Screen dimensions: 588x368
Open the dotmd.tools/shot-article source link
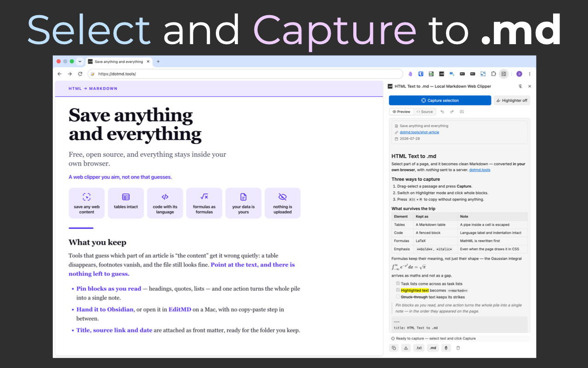[x=419, y=132]
